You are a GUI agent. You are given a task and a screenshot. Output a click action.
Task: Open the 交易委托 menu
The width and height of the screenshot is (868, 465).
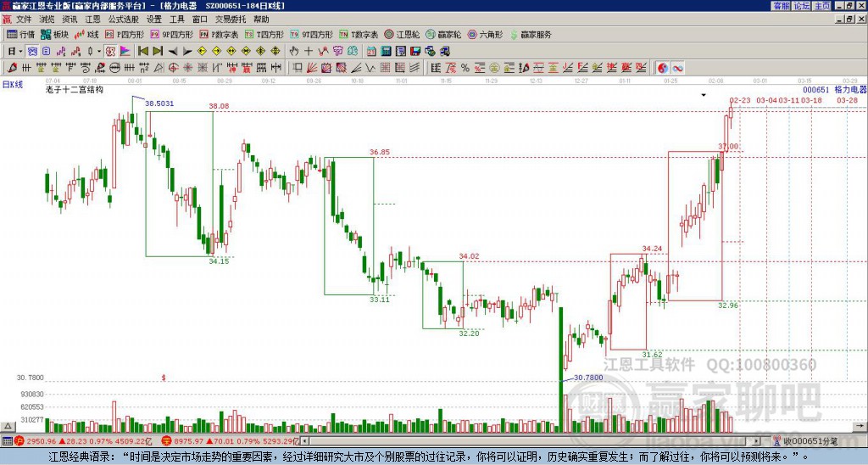231,20
